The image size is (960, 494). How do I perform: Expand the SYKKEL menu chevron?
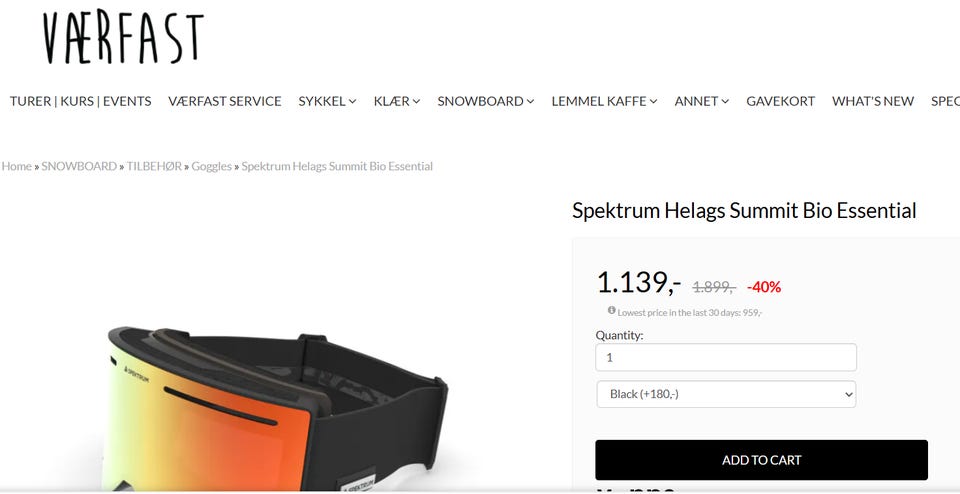[x=352, y=102]
